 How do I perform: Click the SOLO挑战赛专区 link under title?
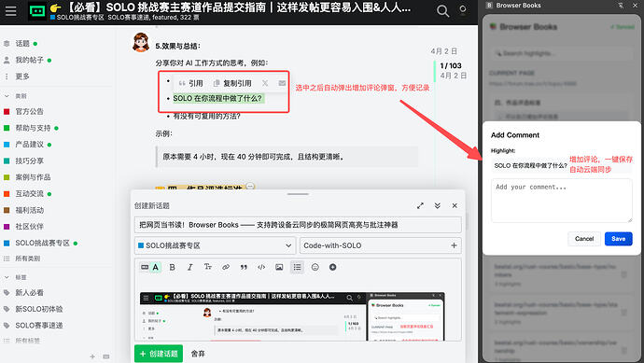tap(77, 17)
